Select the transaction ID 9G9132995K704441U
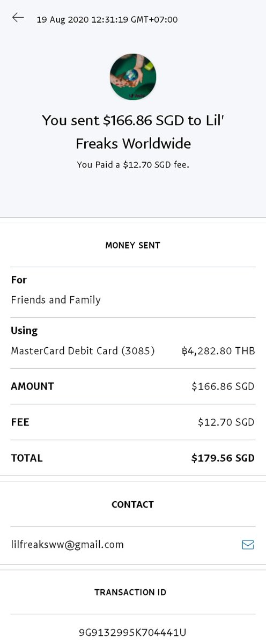Image resolution: width=266 pixels, height=644 pixels. pyautogui.click(x=132, y=633)
